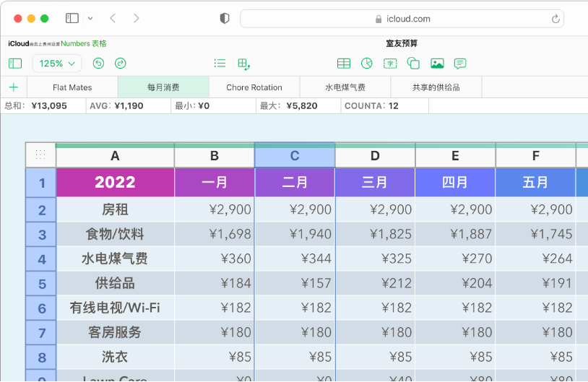Click the icloud.com address bar
The height and width of the screenshot is (382, 588).
(x=402, y=19)
